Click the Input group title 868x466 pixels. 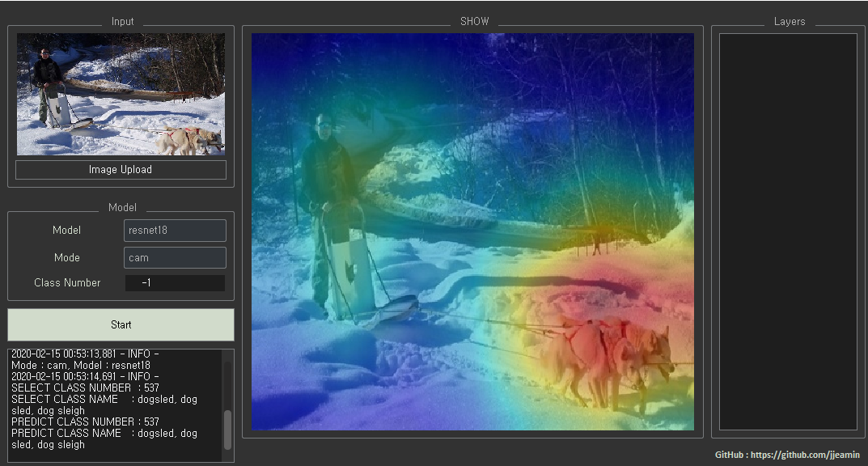click(122, 22)
